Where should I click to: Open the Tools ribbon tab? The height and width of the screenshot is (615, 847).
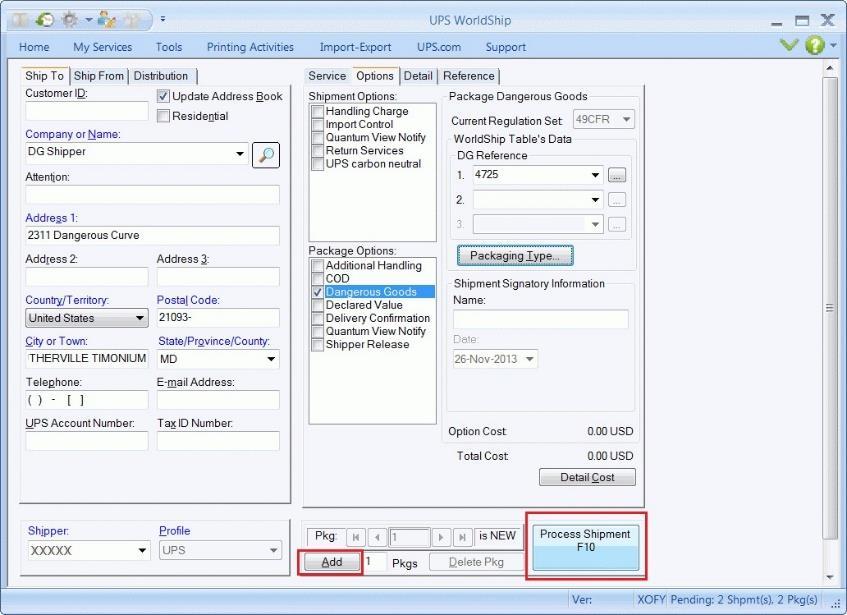[x=169, y=47]
